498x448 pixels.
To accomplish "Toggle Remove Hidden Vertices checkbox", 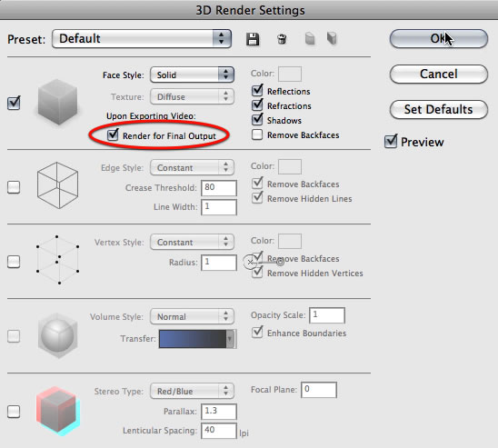I will point(257,273).
